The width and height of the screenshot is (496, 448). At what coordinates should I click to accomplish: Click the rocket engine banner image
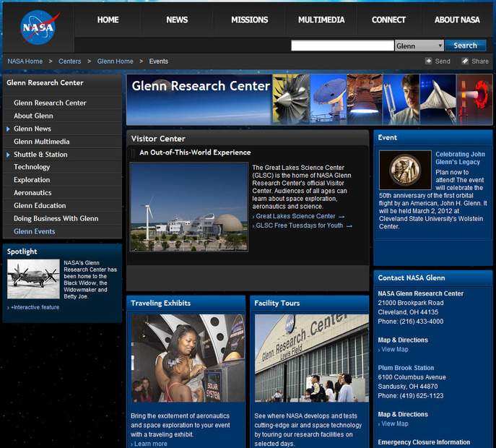pos(365,100)
